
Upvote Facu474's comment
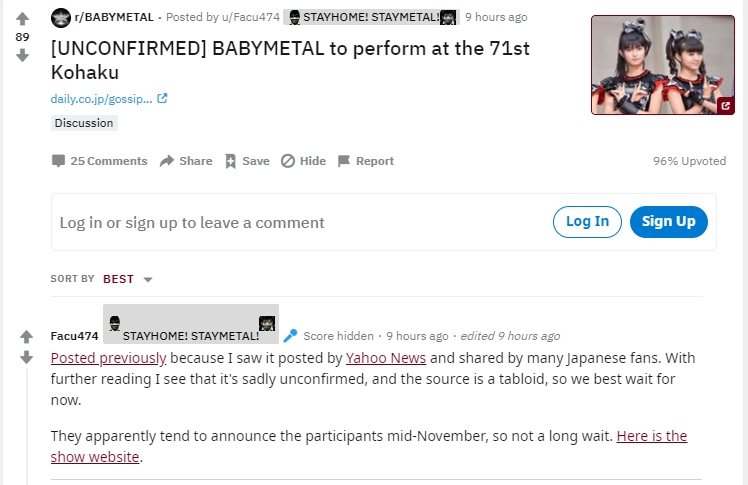(x=27, y=337)
